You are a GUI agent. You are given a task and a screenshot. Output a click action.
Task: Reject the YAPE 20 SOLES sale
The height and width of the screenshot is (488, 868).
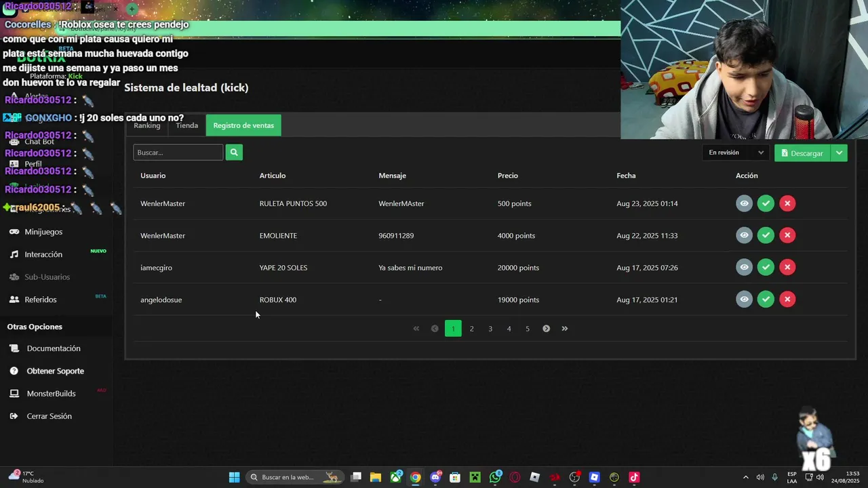pyautogui.click(x=787, y=267)
